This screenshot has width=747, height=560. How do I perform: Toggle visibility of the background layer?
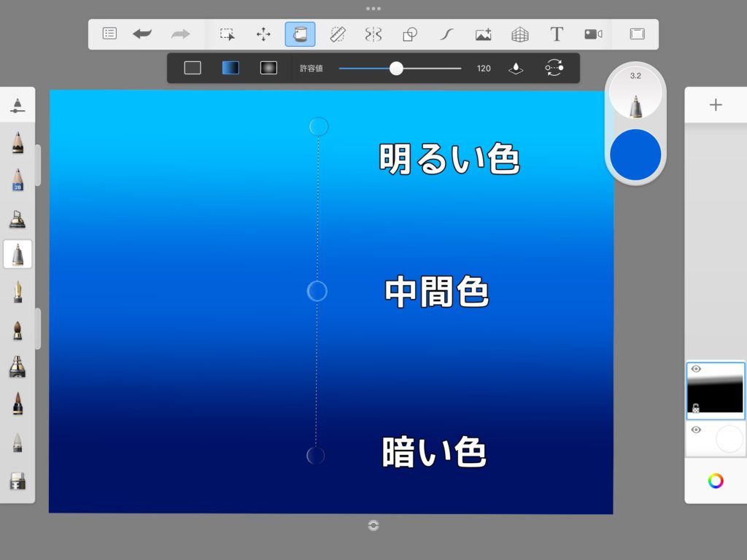pyautogui.click(x=696, y=430)
